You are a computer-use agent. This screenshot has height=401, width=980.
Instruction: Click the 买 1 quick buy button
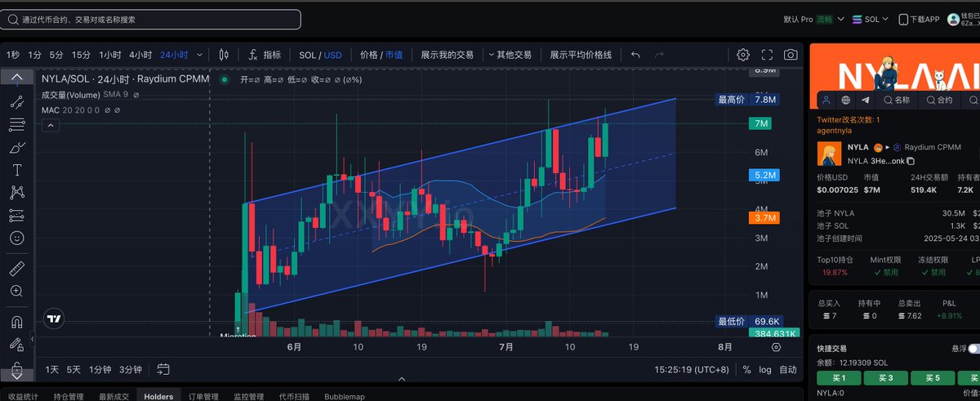[838, 377]
